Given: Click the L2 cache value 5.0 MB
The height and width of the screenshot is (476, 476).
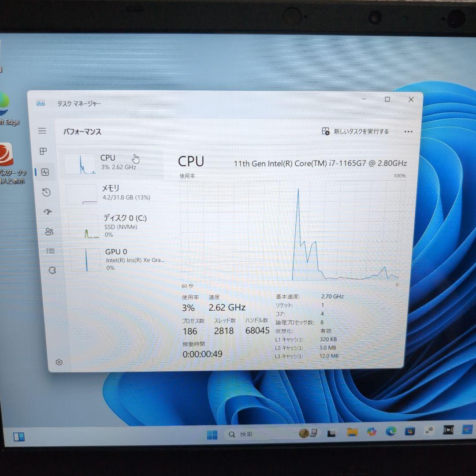Looking at the screenshot, I should (x=327, y=348).
